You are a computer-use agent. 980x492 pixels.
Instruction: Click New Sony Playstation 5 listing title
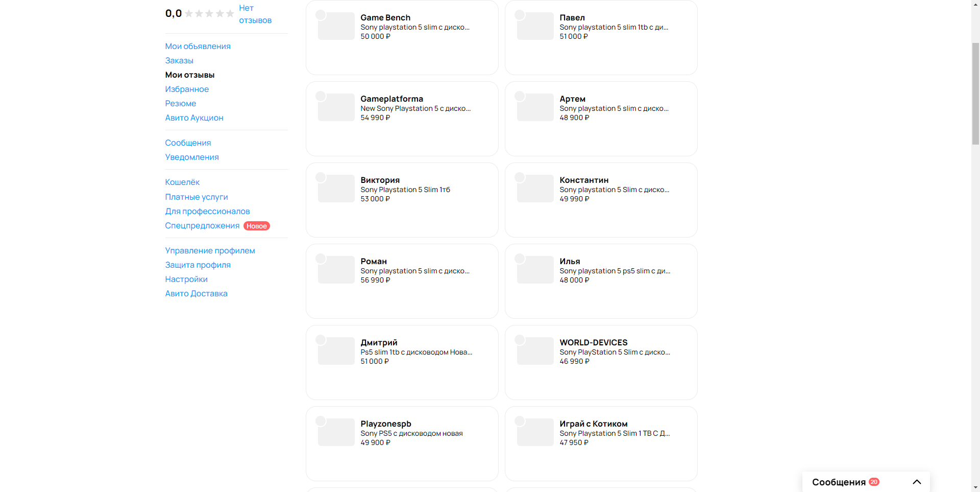tap(415, 108)
